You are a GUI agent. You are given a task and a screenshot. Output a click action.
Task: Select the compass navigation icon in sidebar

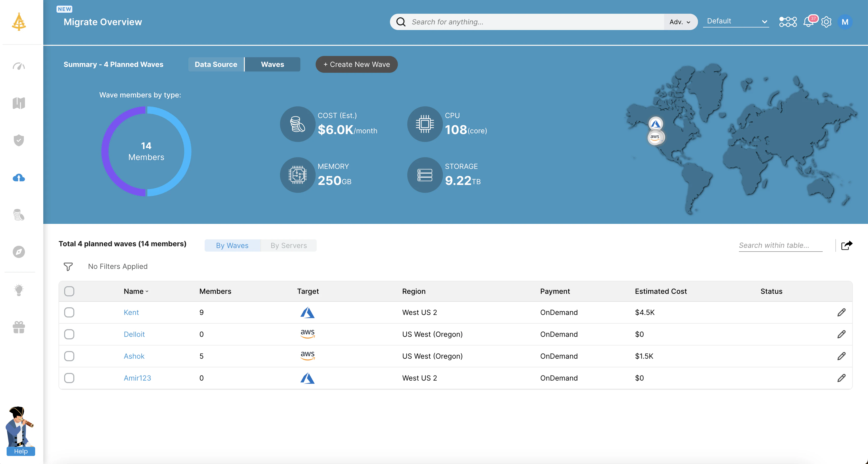19,252
